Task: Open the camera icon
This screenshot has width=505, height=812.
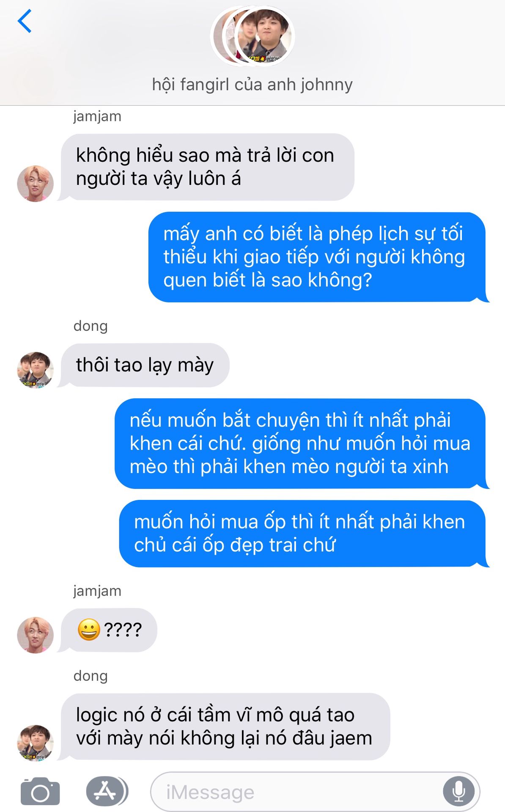Action: tap(40, 791)
